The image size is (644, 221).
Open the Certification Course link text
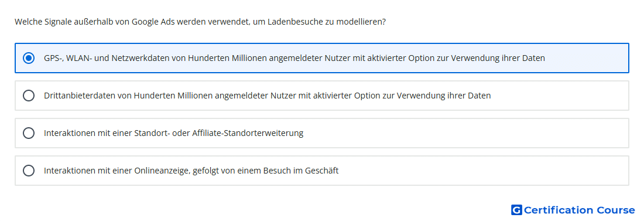579,210
